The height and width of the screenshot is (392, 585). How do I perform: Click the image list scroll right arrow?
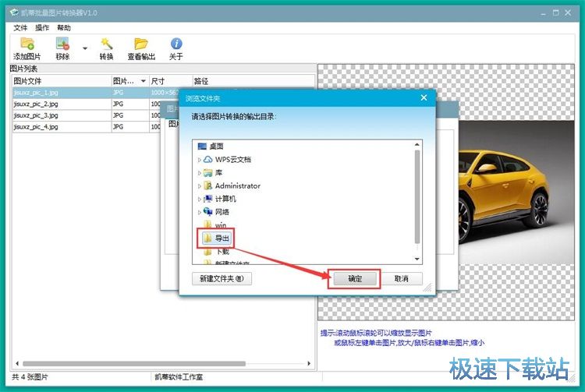(x=309, y=363)
